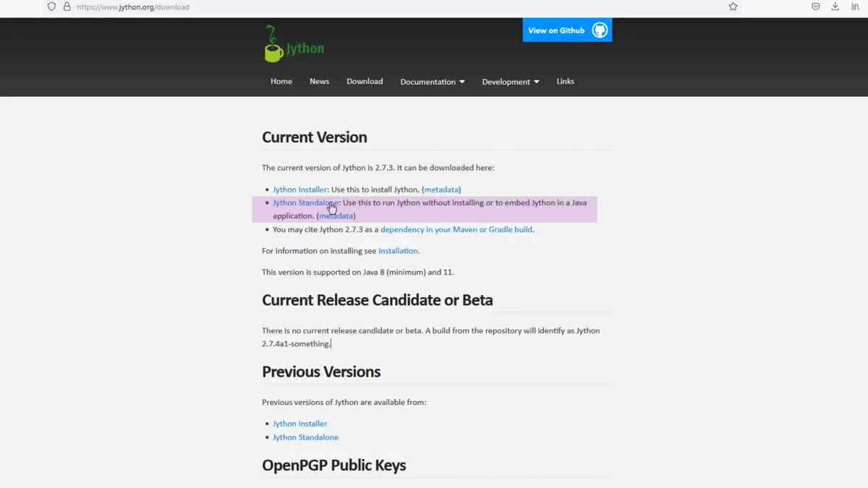The image size is (868, 488).
Task: Go to the Home nav item
Action: tap(281, 81)
